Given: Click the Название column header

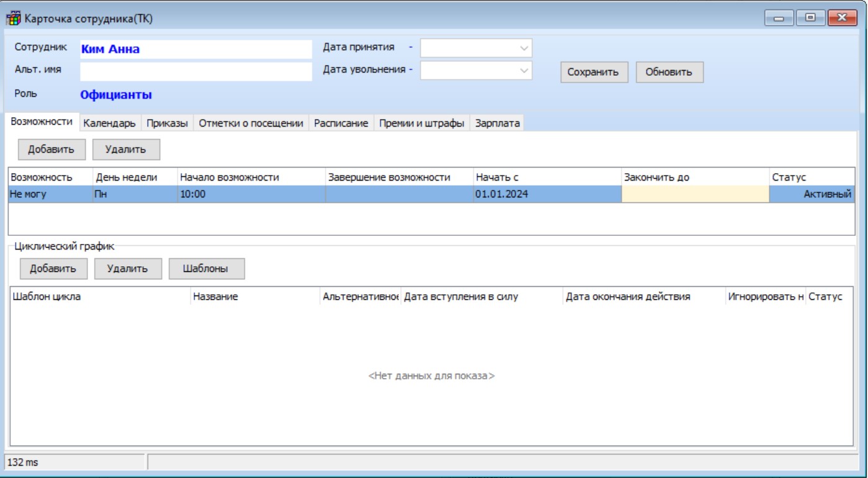Looking at the screenshot, I should 255,297.
